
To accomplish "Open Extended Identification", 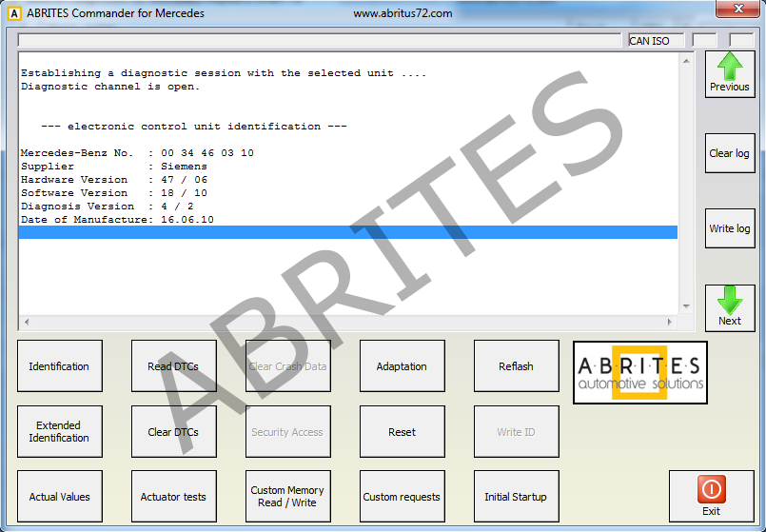I will click(60, 431).
